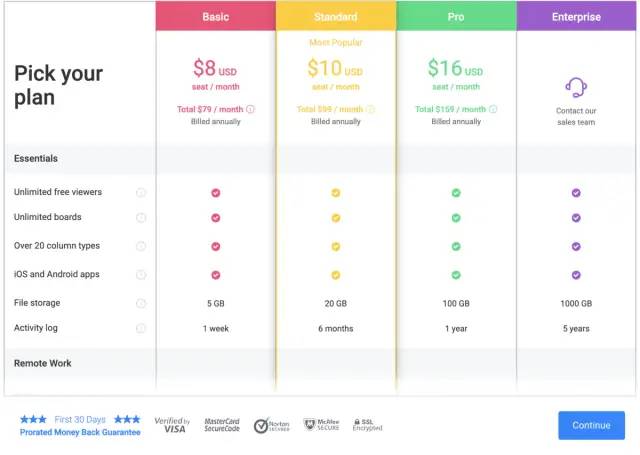Click Standard checkmark for Unlimited boards
640x455 pixels.
(x=336, y=217)
